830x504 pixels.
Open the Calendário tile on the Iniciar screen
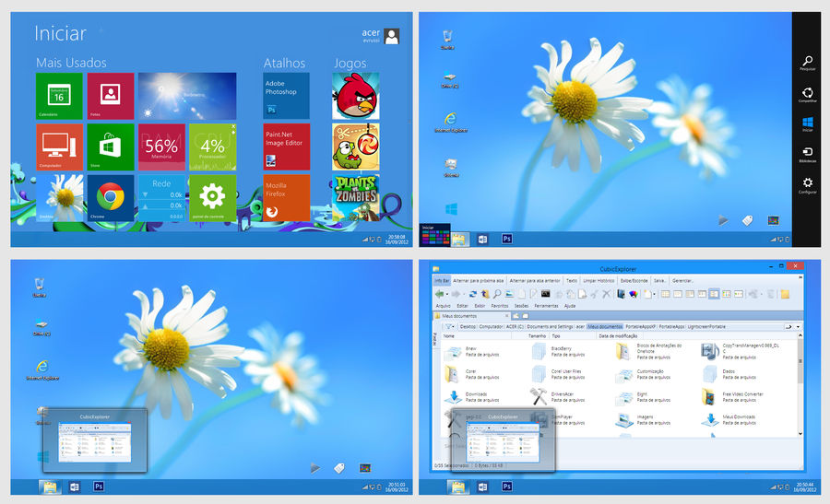59,96
